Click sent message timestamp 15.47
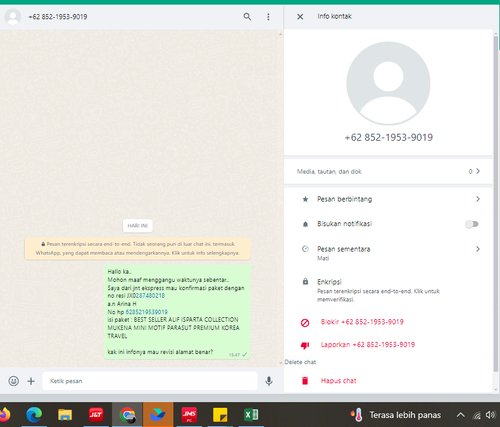Screen dimensions: 500x427 point(234,355)
